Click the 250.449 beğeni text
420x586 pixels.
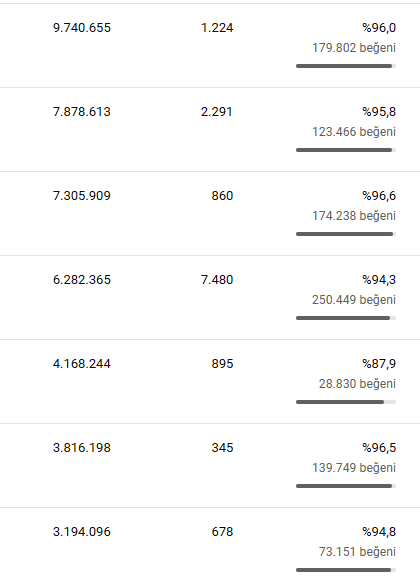coord(354,300)
